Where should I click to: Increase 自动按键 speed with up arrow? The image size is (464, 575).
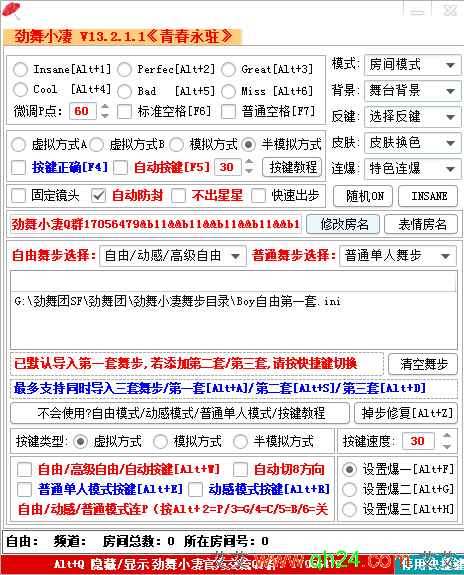(x=249, y=162)
